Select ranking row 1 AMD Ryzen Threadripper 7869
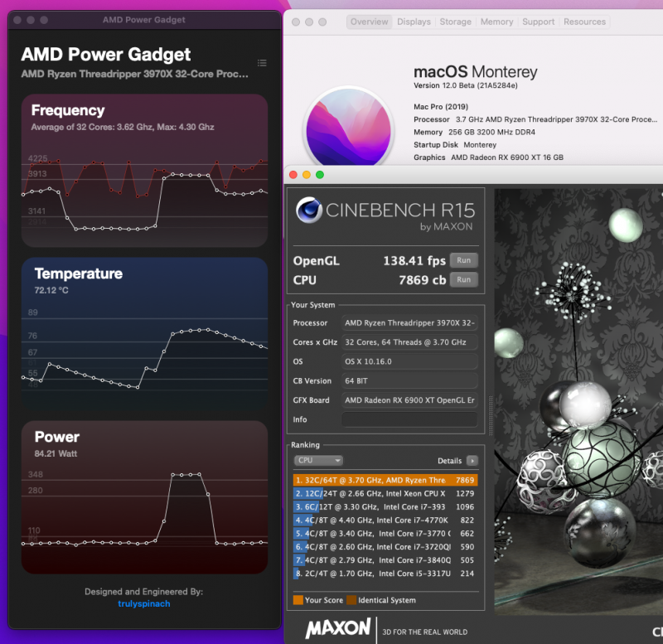This screenshot has height=644, width=663. pyautogui.click(x=385, y=480)
